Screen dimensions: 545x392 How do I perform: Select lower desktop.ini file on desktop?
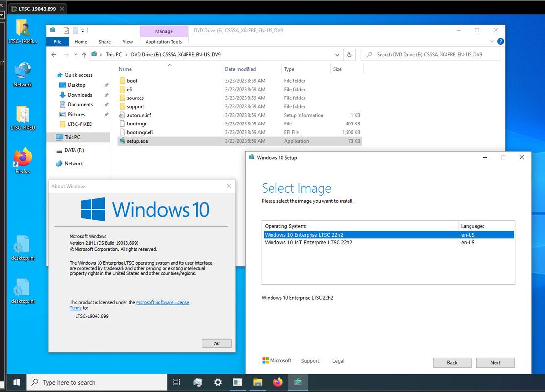pos(23,291)
